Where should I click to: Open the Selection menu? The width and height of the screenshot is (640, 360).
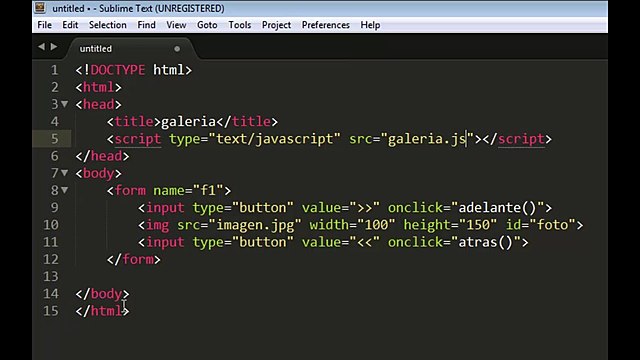click(x=108, y=25)
